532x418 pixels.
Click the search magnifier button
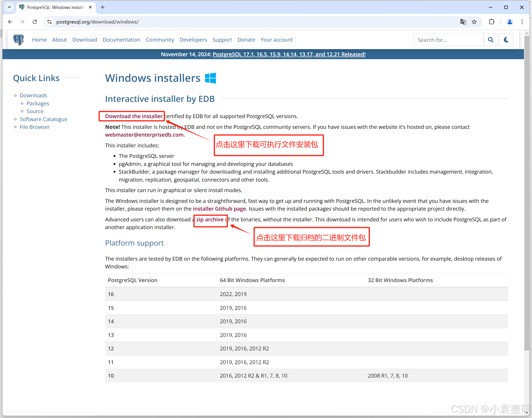coord(491,40)
